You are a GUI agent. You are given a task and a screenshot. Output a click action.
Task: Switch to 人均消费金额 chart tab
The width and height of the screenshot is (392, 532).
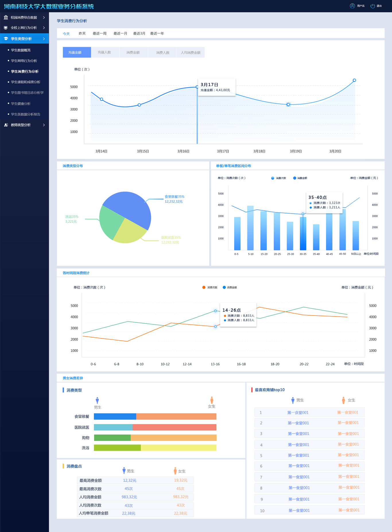[x=191, y=52]
